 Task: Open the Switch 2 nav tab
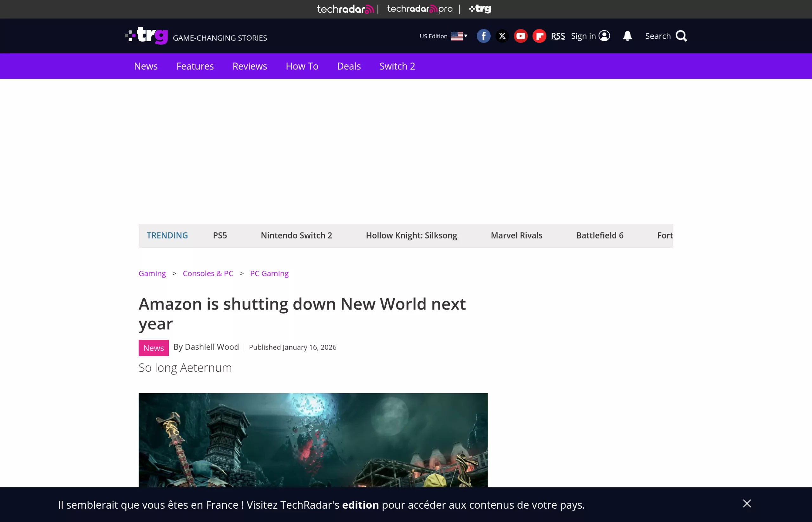(x=397, y=66)
